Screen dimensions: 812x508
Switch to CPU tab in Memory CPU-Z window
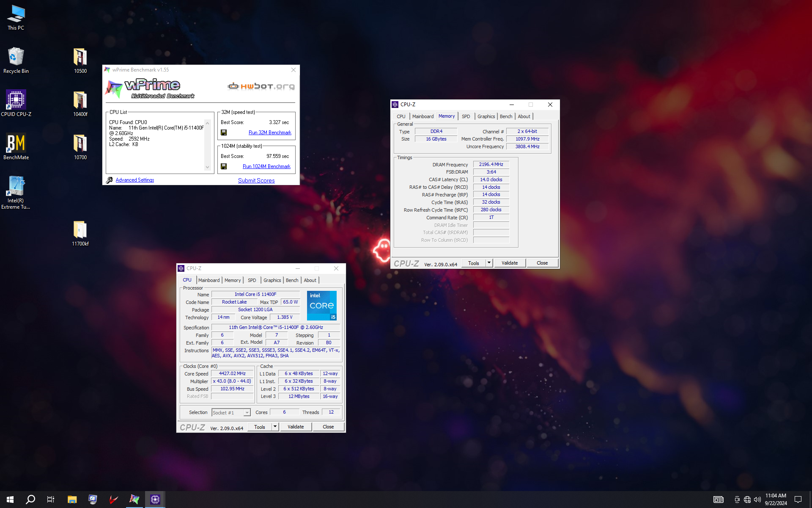(401, 116)
